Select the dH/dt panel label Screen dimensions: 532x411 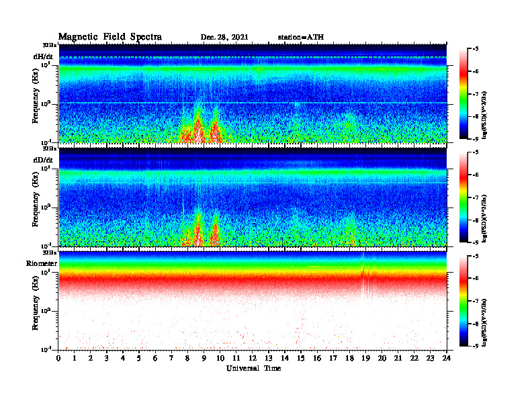43,56
